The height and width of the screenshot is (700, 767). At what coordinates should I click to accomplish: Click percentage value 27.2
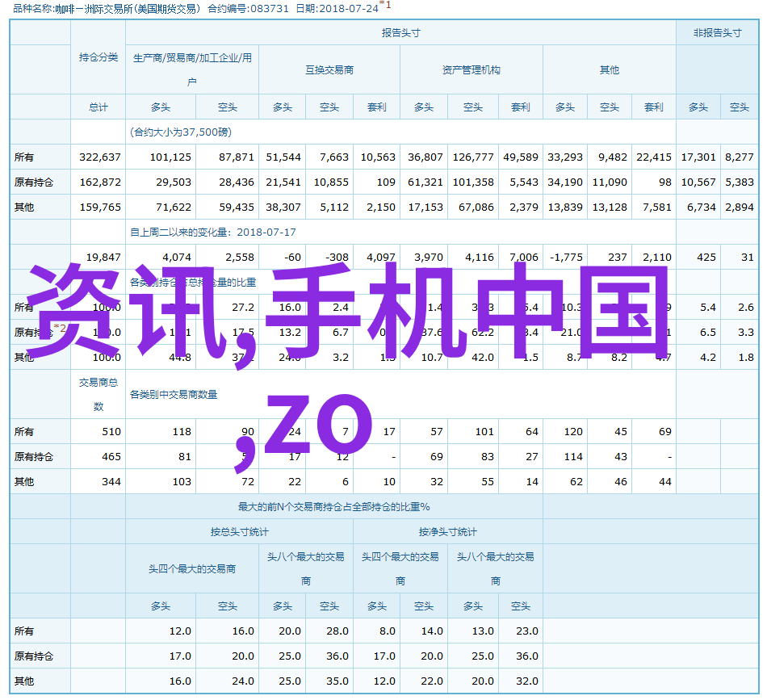(243, 307)
